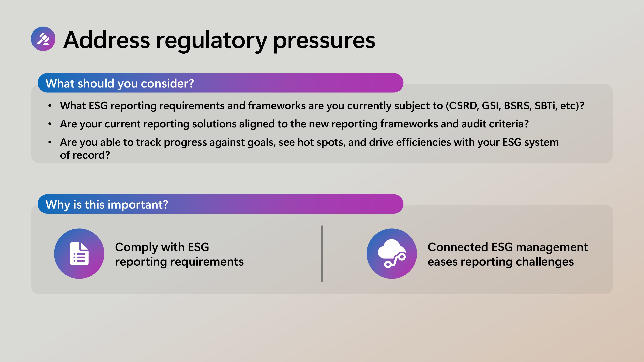The width and height of the screenshot is (644, 362).
Task: Click the document list icon
Action: point(79,254)
